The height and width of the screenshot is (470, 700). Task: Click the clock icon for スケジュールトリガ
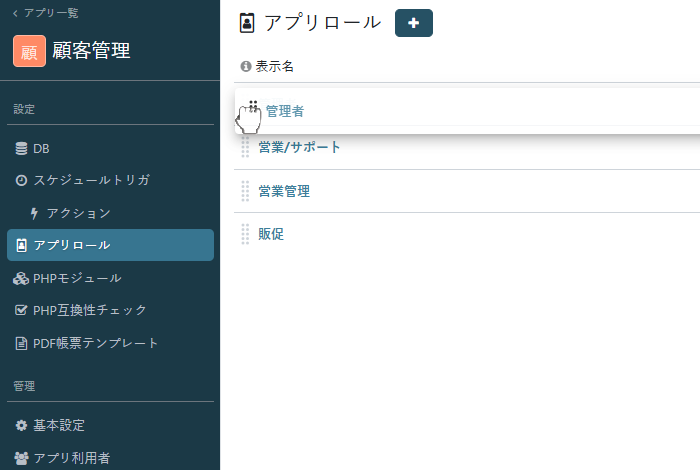21,181
